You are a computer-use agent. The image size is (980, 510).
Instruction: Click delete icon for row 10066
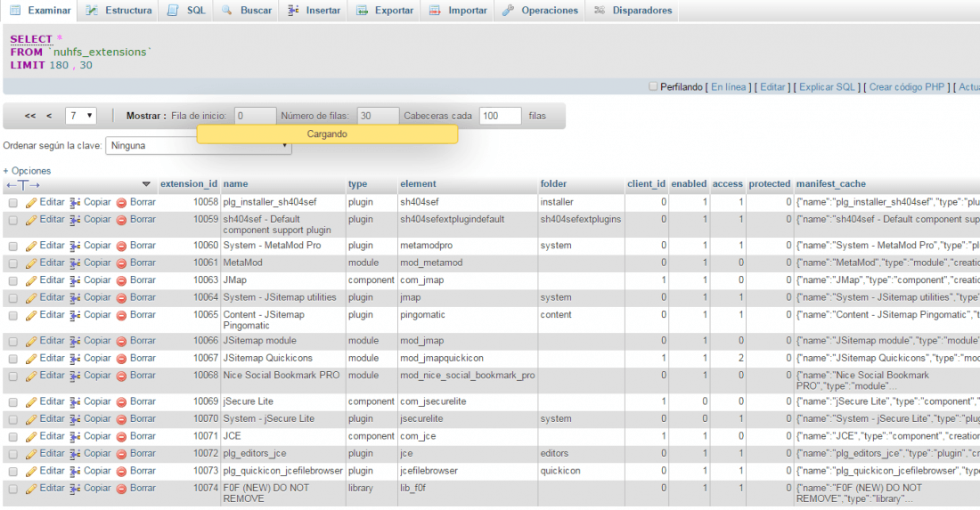click(122, 342)
